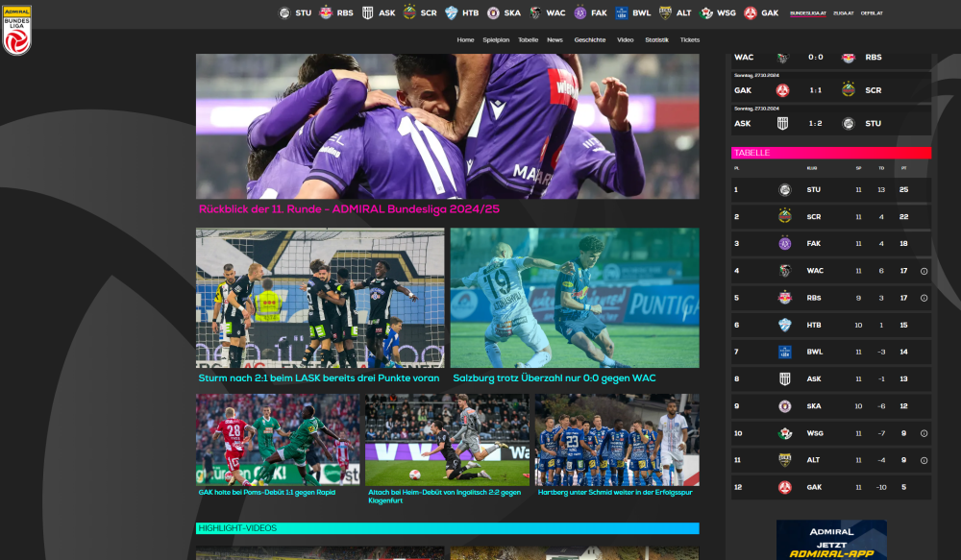The width and height of the screenshot is (961, 560).
Task: Select the WAC club logo in top bar
Action: click(x=535, y=12)
